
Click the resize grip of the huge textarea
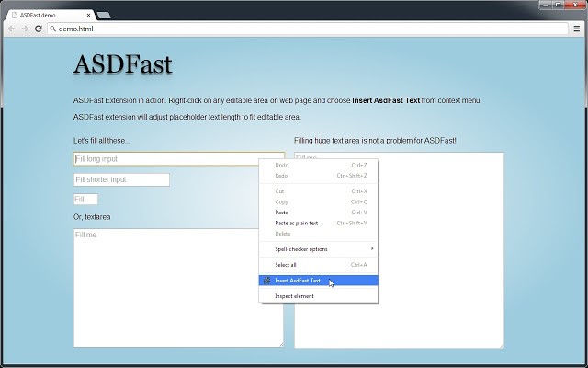502,346
